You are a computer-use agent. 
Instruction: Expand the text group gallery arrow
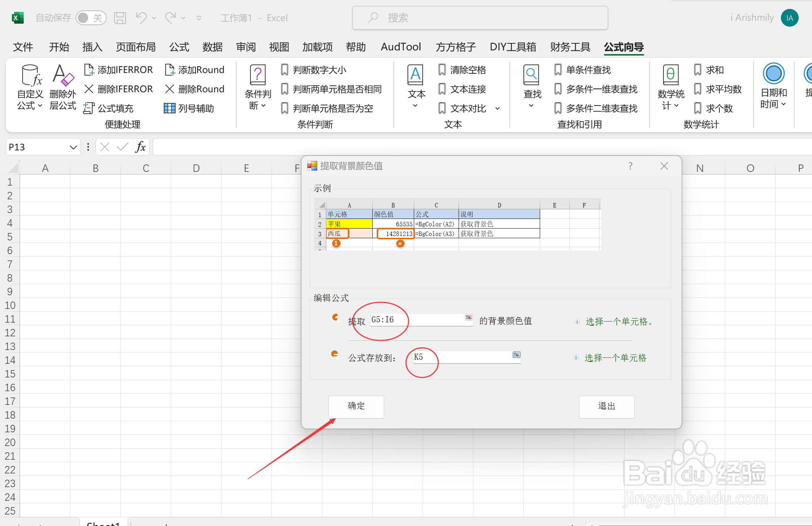(x=497, y=109)
